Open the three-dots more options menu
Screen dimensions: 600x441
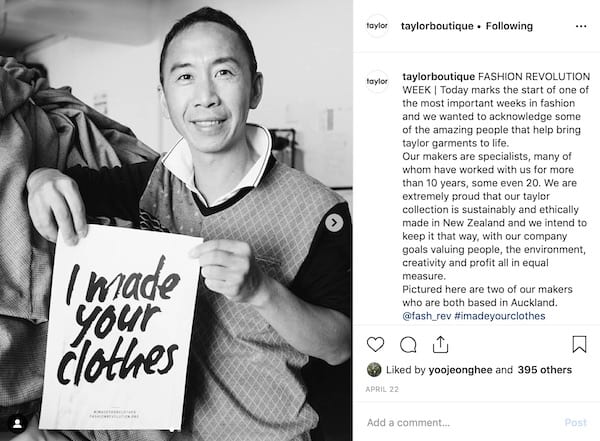(581, 26)
